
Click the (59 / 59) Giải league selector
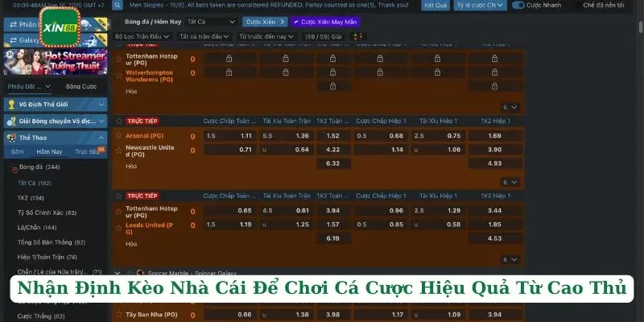pos(324,36)
